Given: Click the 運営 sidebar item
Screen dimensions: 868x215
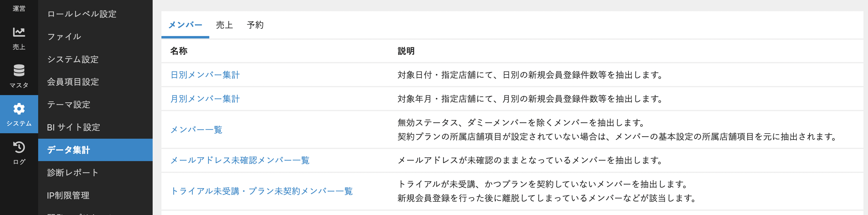Looking at the screenshot, I should pos(19,8).
